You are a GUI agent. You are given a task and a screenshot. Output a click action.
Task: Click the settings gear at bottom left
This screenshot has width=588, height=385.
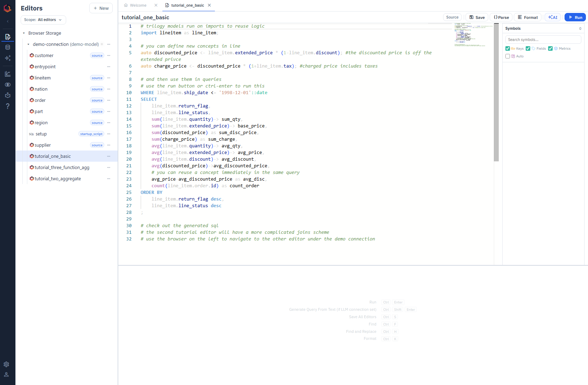(6, 364)
